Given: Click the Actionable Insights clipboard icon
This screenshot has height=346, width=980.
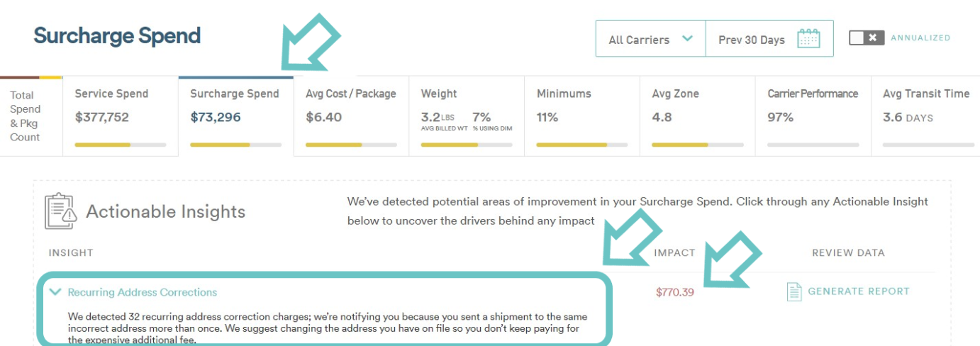Looking at the screenshot, I should click(60, 211).
